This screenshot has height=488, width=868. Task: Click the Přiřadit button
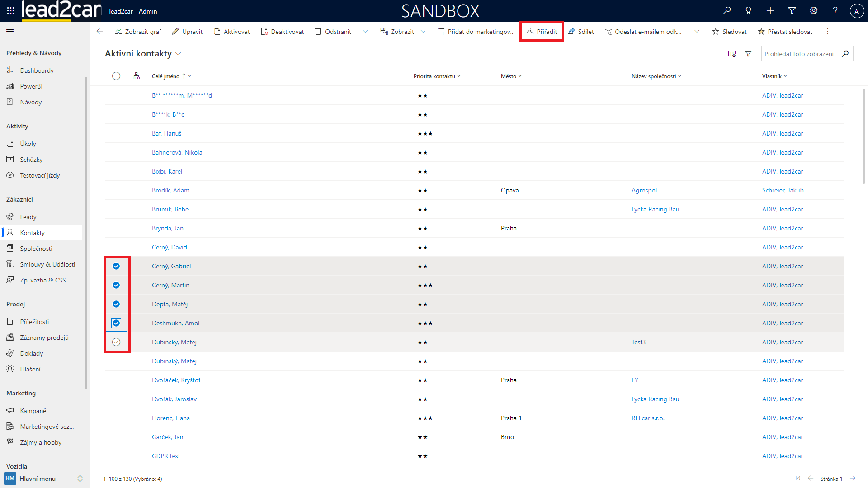point(542,32)
